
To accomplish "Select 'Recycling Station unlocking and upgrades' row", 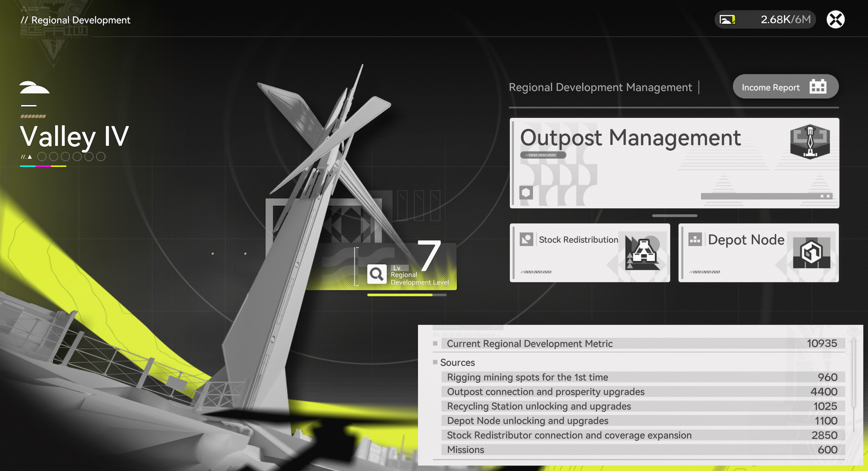I will (643, 406).
